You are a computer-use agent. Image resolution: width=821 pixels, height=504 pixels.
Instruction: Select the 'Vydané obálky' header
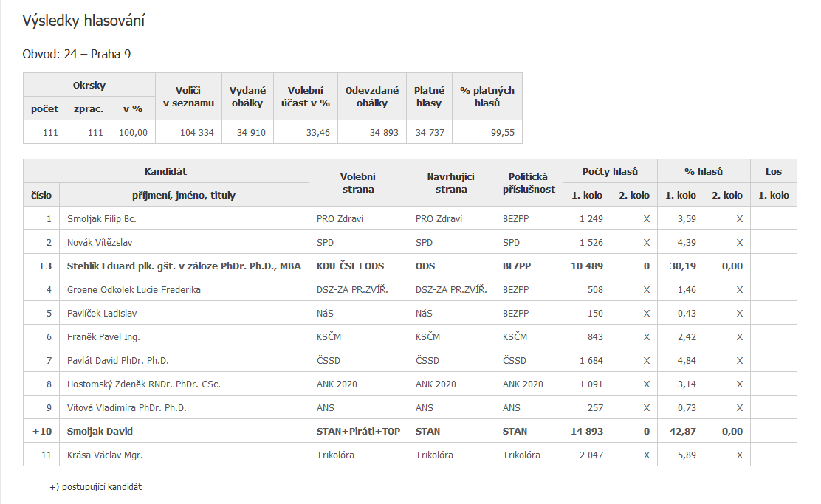tap(247, 97)
